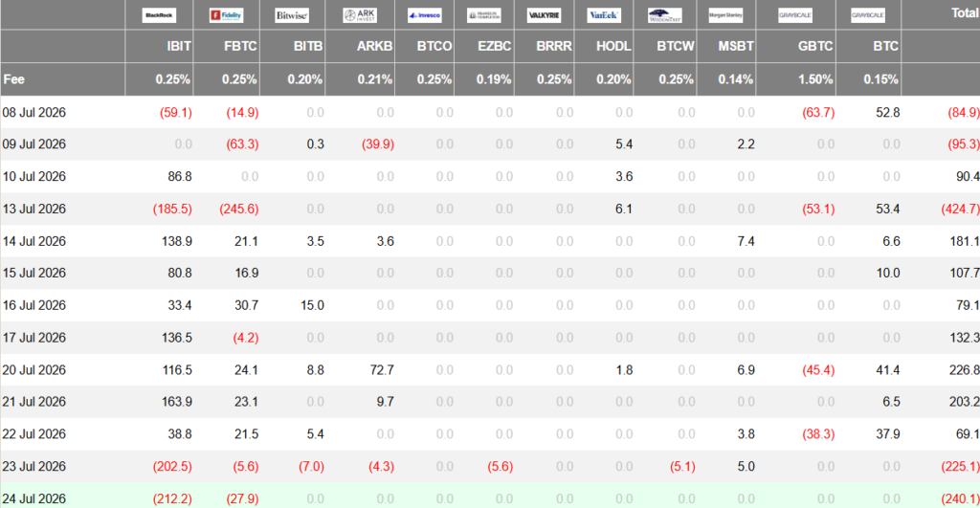Click the Morgan Stanley logo
Screen dimensions: 980x508
click(x=725, y=15)
